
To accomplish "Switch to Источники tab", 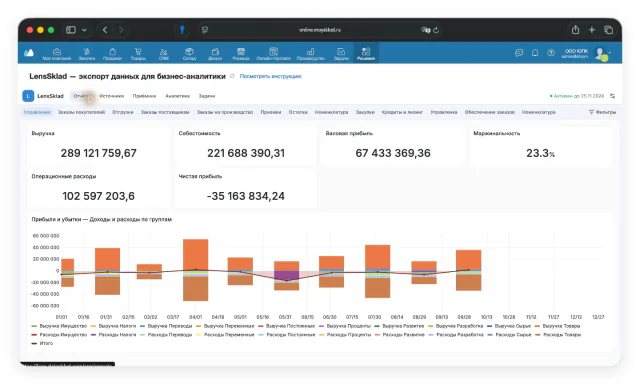I will click(x=111, y=96).
